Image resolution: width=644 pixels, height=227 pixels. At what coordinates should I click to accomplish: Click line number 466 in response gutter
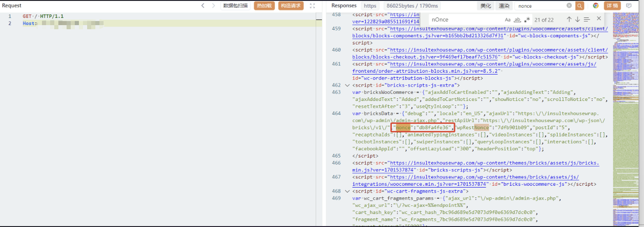click(x=337, y=164)
